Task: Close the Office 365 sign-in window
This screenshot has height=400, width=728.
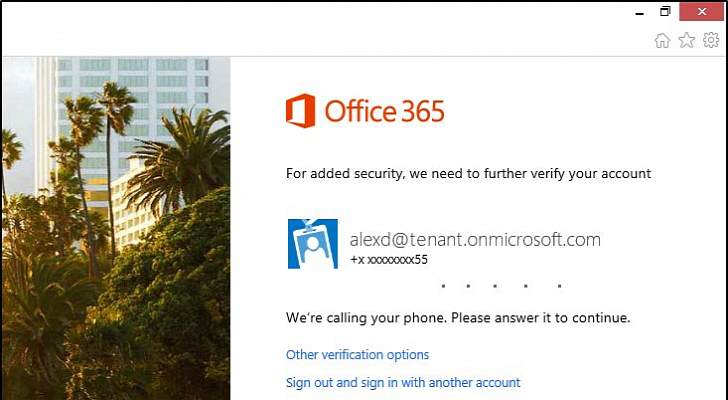Action: tap(703, 12)
